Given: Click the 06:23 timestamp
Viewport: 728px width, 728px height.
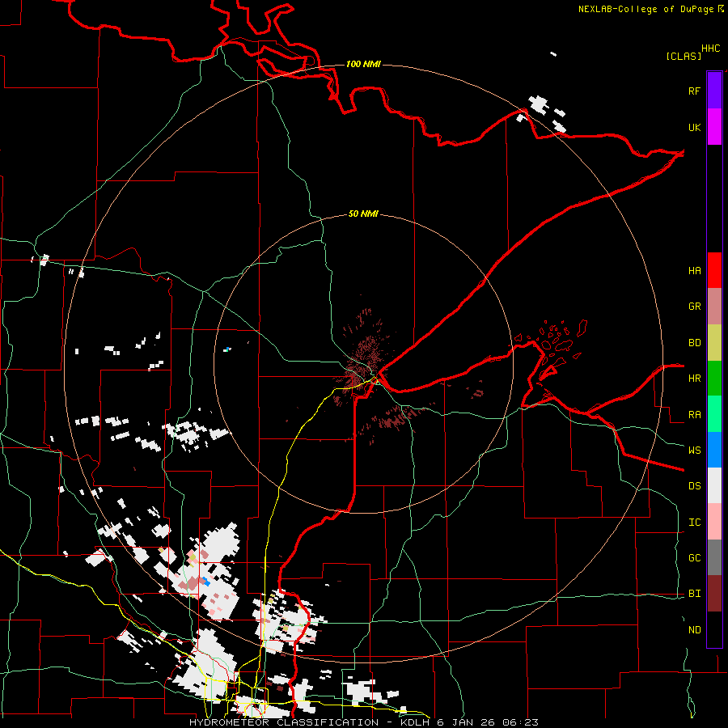Looking at the screenshot, I should pyautogui.click(x=523, y=722).
